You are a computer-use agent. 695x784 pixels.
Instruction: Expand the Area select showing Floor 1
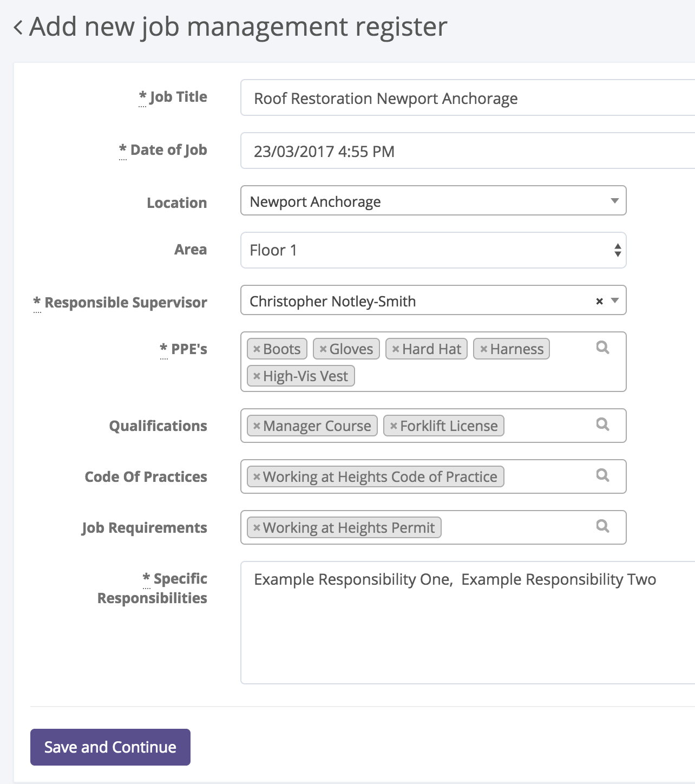617,250
